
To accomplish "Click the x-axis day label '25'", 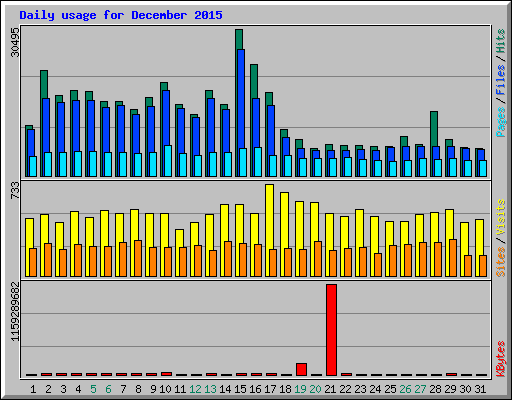I will pos(390,389).
